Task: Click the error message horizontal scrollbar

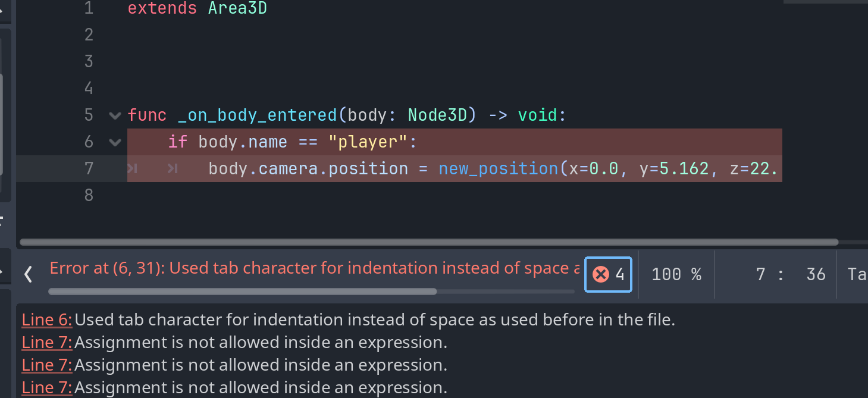Action: [x=242, y=292]
